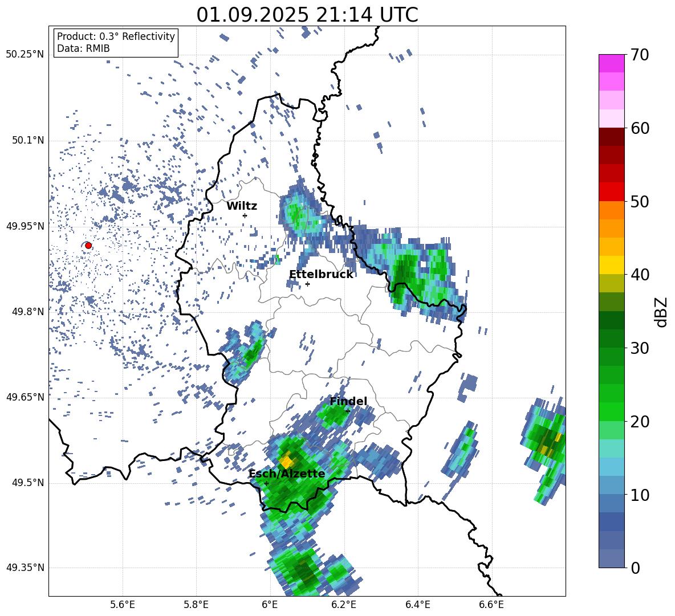The width and height of the screenshot is (675, 616).
Task: Click the Product: 0.3° Reflectivity text
Action: click(x=116, y=36)
